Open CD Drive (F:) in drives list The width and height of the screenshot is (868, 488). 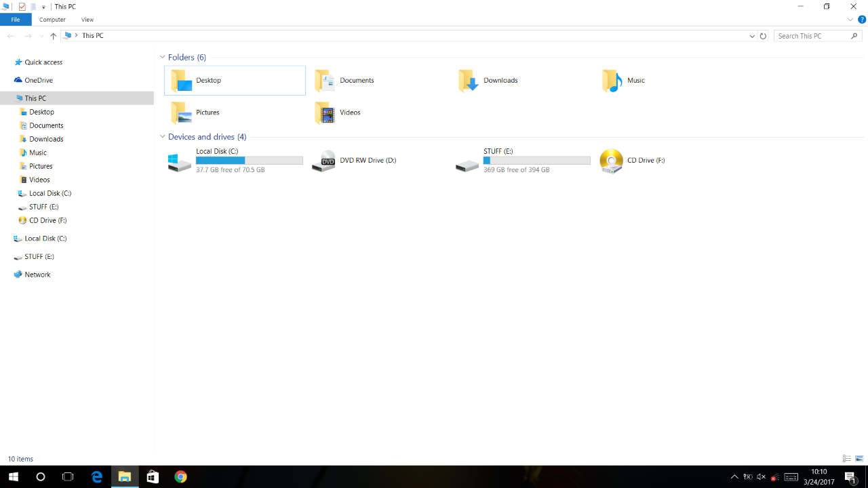click(611, 161)
